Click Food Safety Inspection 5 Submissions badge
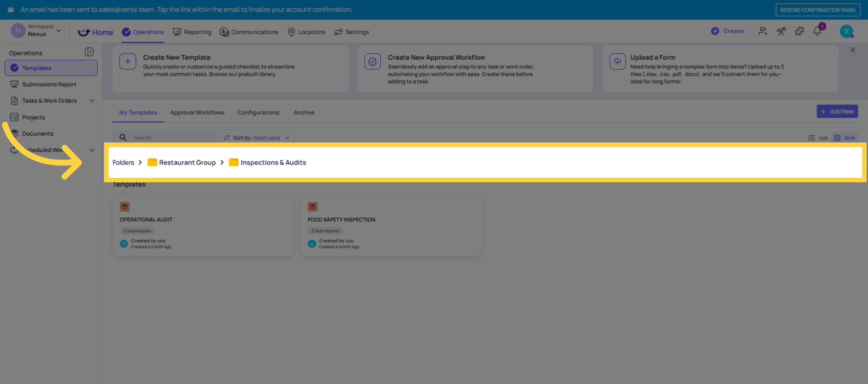 click(325, 231)
